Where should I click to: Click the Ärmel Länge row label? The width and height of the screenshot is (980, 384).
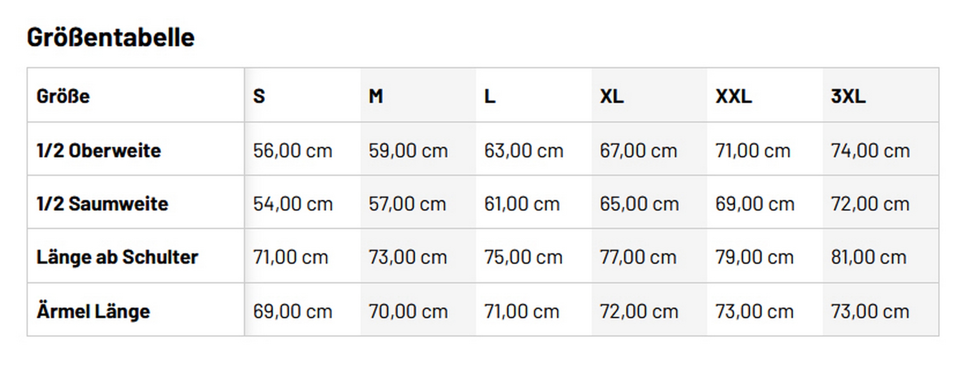[93, 311]
